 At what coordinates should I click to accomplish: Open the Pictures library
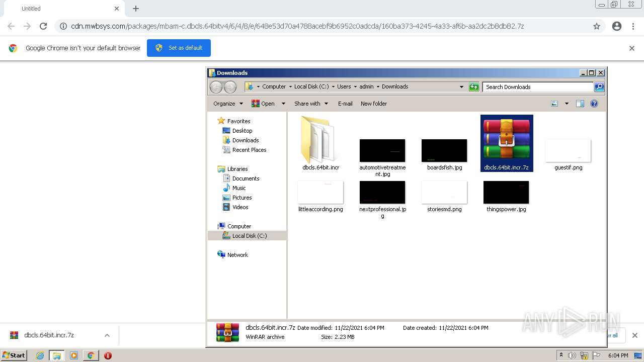pyautogui.click(x=242, y=198)
